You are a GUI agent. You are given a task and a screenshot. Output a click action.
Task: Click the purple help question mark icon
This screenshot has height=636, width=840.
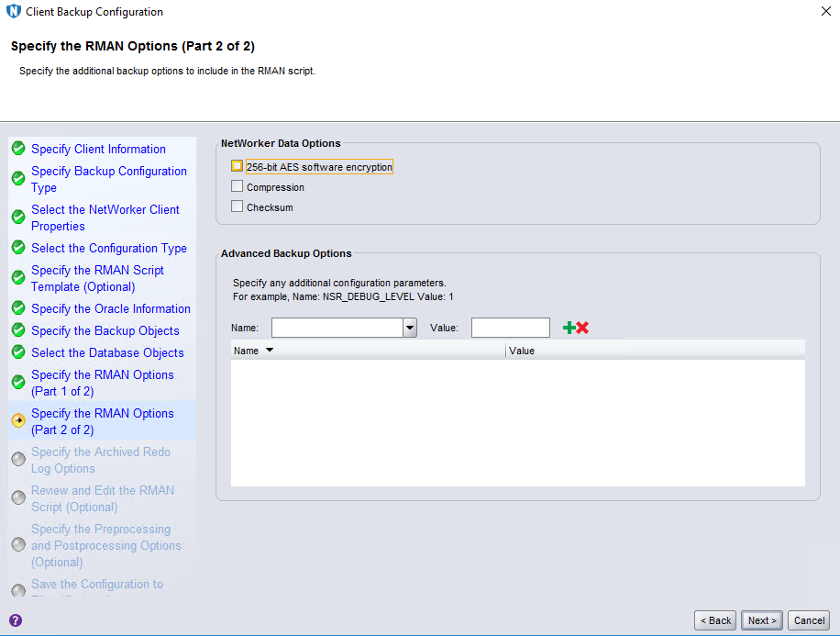(15, 620)
